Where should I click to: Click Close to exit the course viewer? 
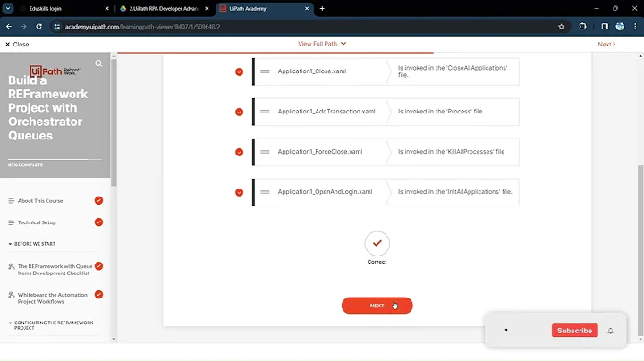(x=17, y=45)
